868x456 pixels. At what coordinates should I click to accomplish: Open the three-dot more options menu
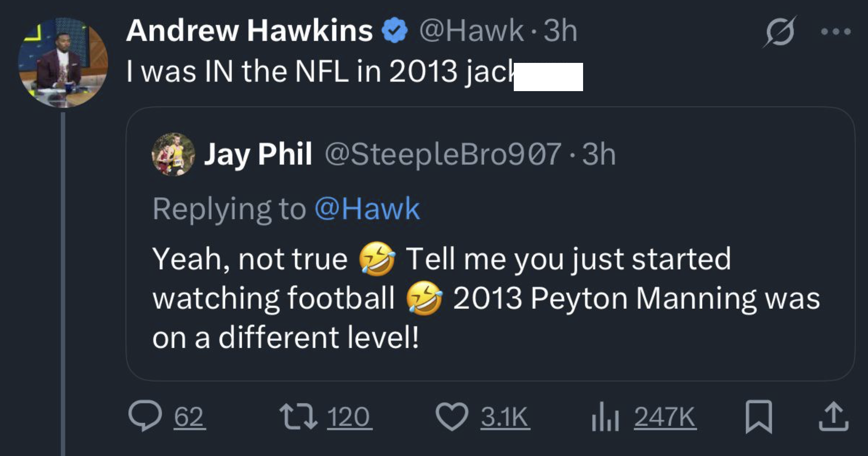pos(835,32)
